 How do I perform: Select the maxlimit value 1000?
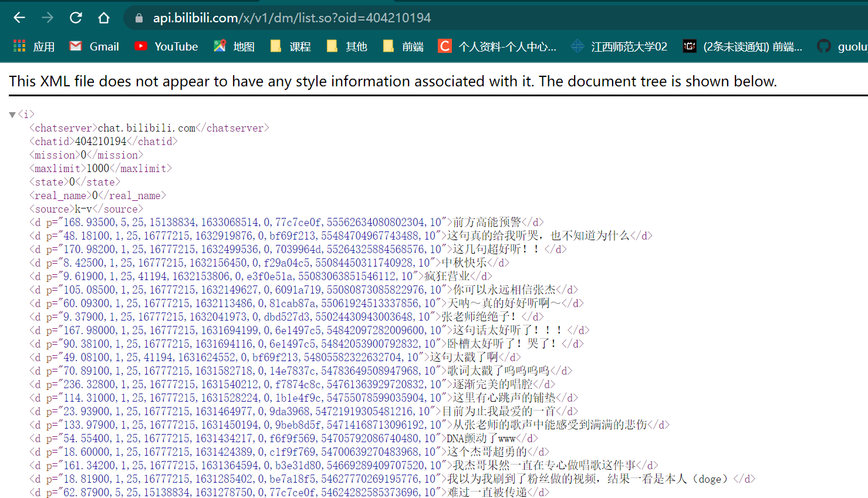(98, 169)
